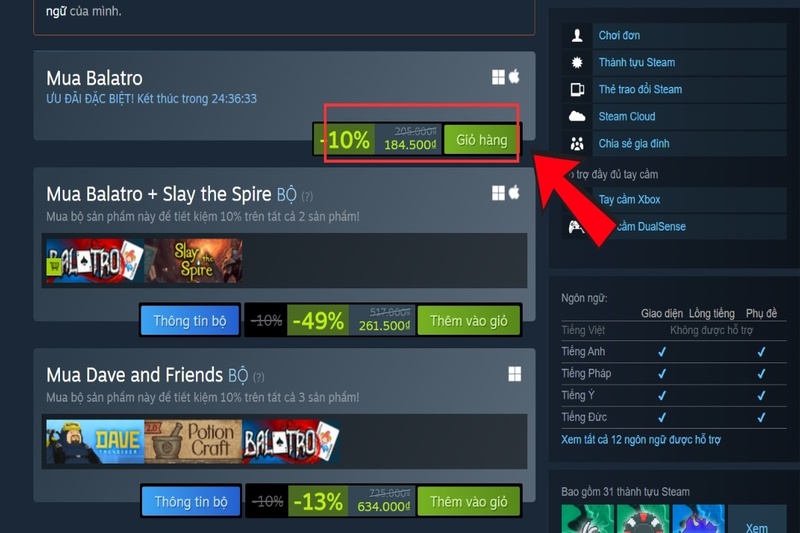Click the controller icon beside DualSense
The width and height of the screenshot is (800, 533).
coord(576,226)
